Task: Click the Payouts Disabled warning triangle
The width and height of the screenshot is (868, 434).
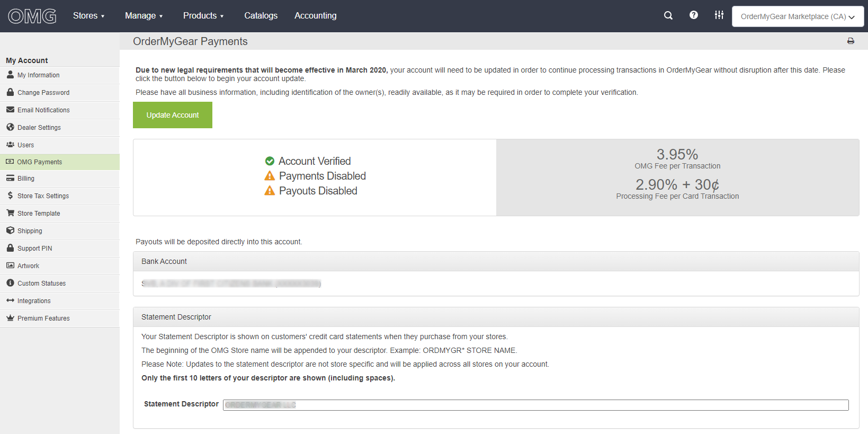Action: point(270,191)
